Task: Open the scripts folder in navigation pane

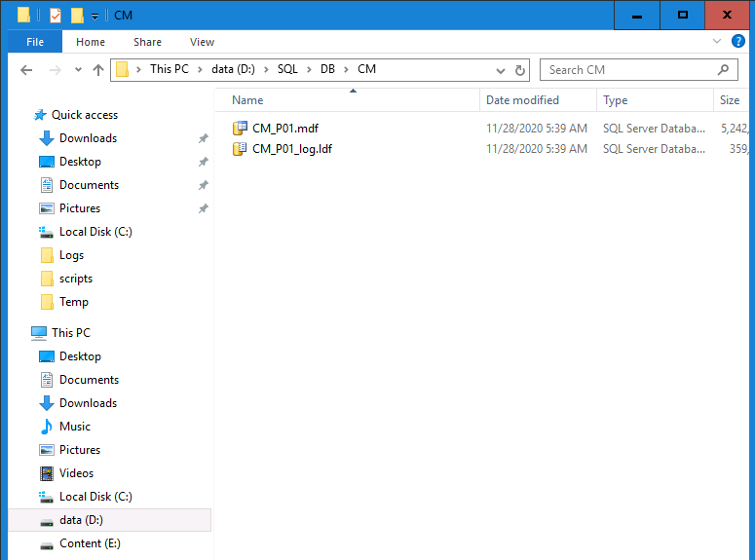Action: pos(76,279)
